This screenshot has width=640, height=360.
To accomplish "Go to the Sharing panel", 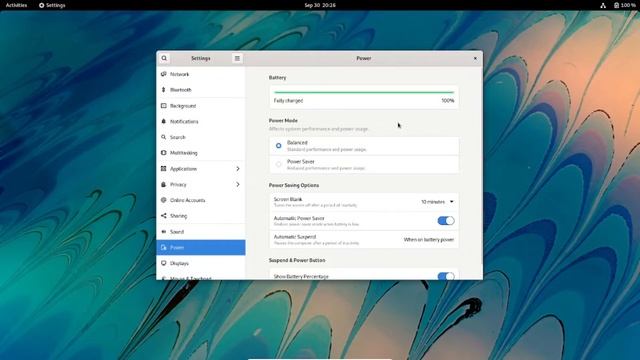I will pyautogui.click(x=201, y=216).
